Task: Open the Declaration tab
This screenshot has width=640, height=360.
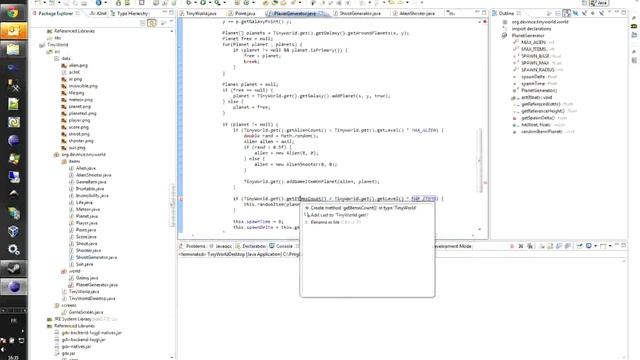Action: pyautogui.click(x=250, y=246)
